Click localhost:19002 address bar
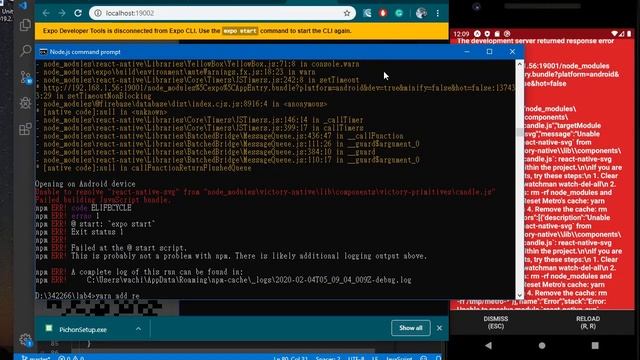 (x=222, y=13)
